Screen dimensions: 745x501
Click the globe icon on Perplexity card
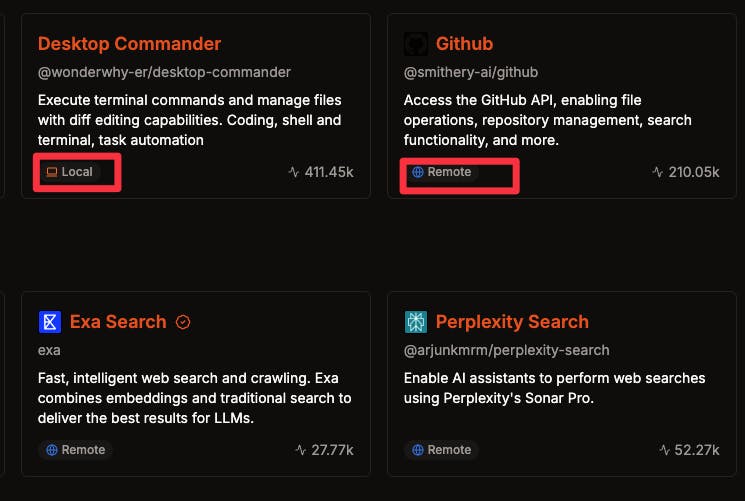tap(418, 450)
